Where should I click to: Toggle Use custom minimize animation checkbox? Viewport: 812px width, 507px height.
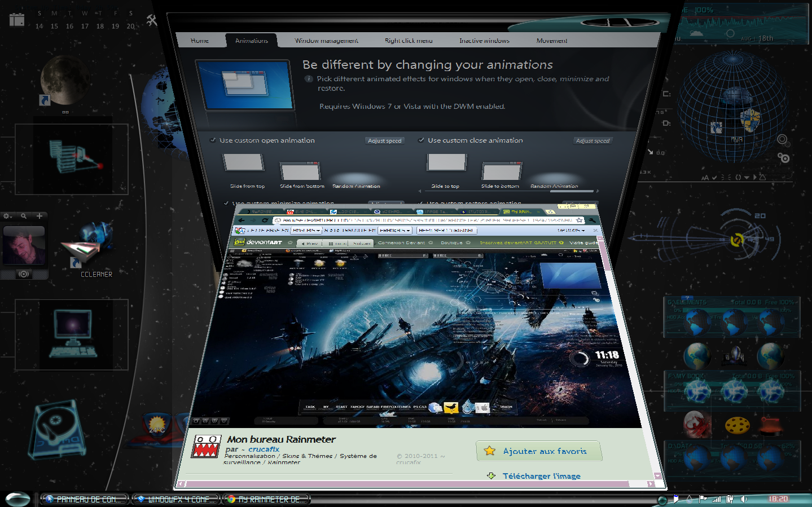click(x=226, y=203)
